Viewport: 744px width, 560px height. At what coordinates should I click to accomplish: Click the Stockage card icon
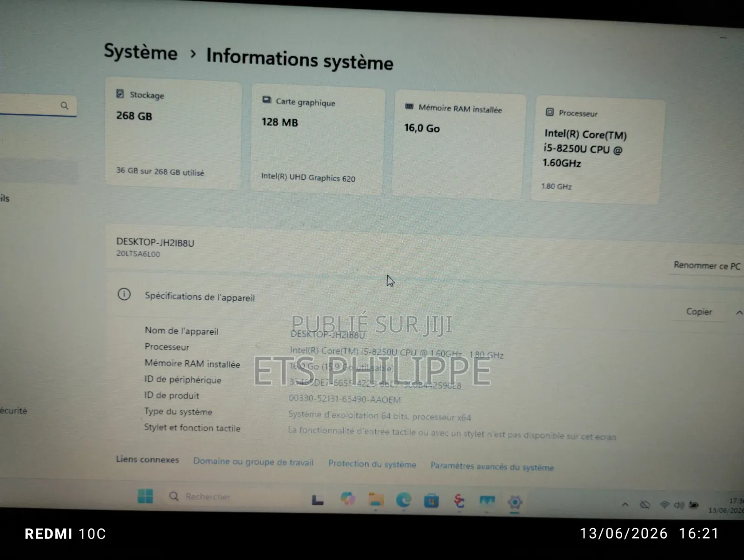(x=120, y=94)
